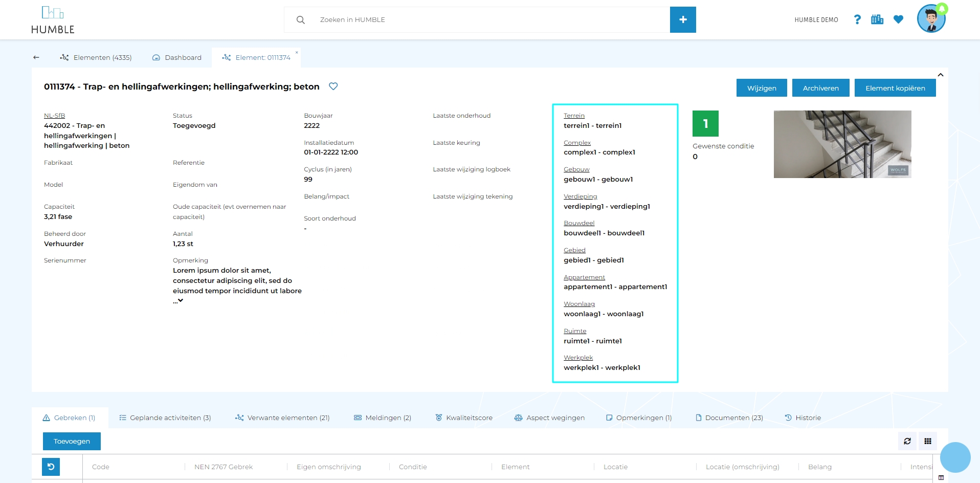This screenshot has height=483, width=980.
Task: Sort by the Locatie column header
Action: point(615,467)
